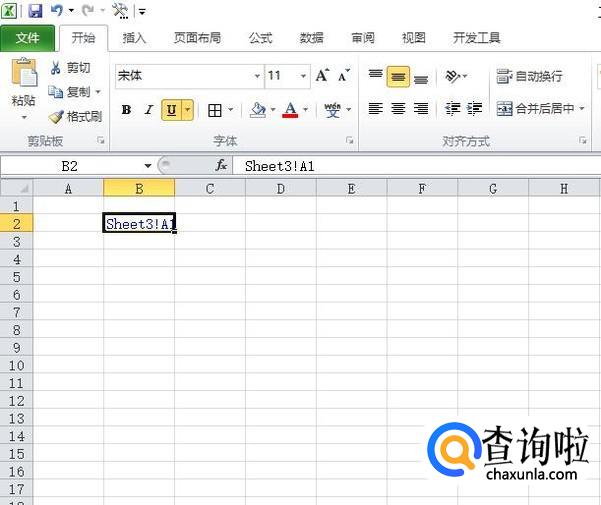Image resolution: width=601 pixels, height=505 pixels.
Task: Open the 字体 group dialog launcher
Action: pyautogui.click(x=349, y=140)
